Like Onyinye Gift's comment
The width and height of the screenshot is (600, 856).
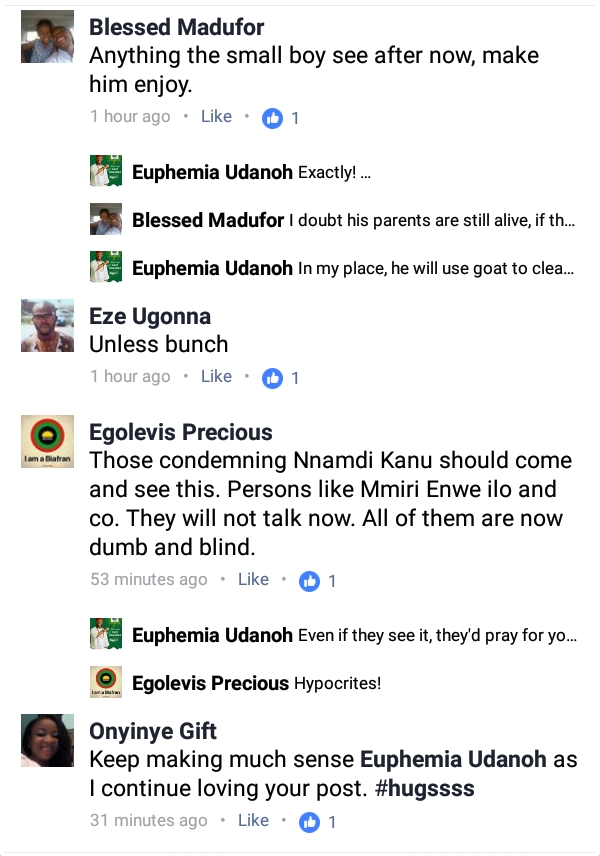(x=253, y=821)
